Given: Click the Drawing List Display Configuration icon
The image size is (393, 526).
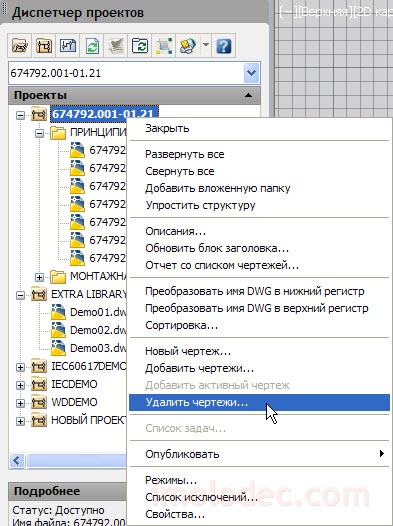Looking at the screenshot, I should [x=164, y=45].
